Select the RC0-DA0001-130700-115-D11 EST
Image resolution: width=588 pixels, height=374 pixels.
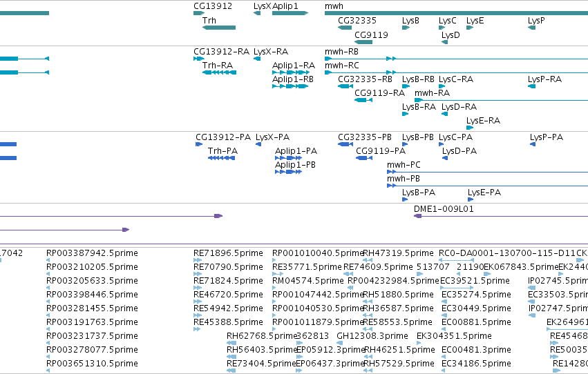[x=507, y=253]
